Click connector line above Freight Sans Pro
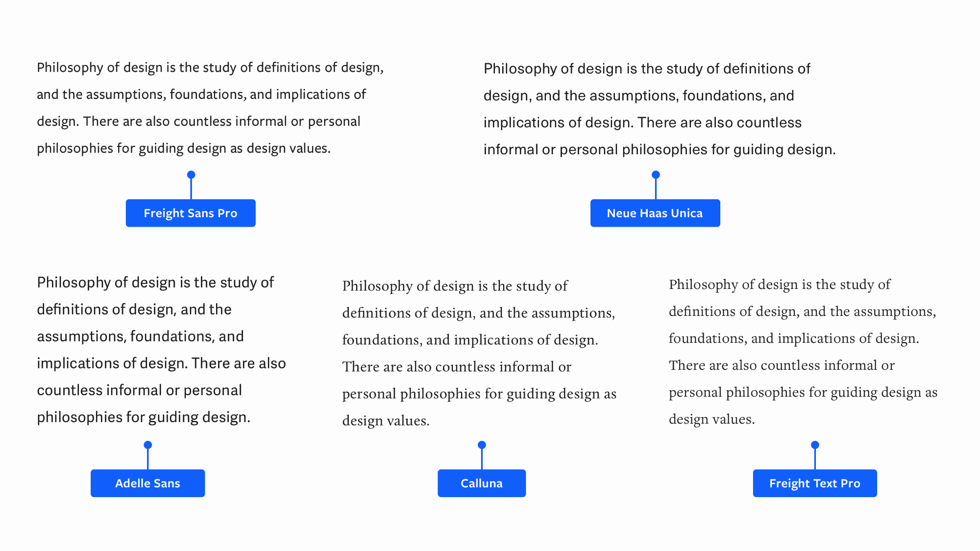The width and height of the screenshot is (980, 551). [191, 189]
